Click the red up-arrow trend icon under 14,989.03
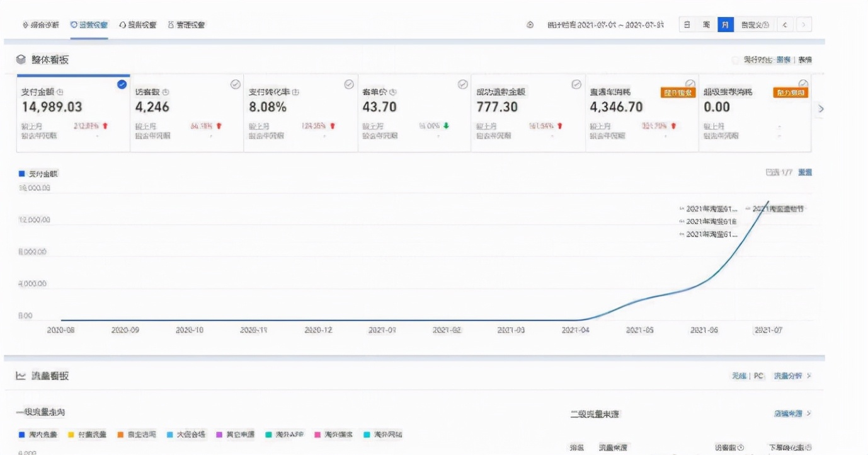This screenshot has height=455, width=868. (x=105, y=126)
